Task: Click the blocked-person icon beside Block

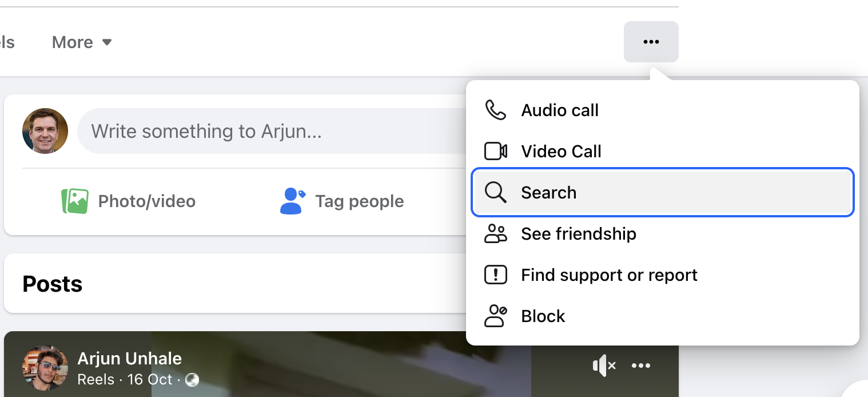Action: point(495,316)
